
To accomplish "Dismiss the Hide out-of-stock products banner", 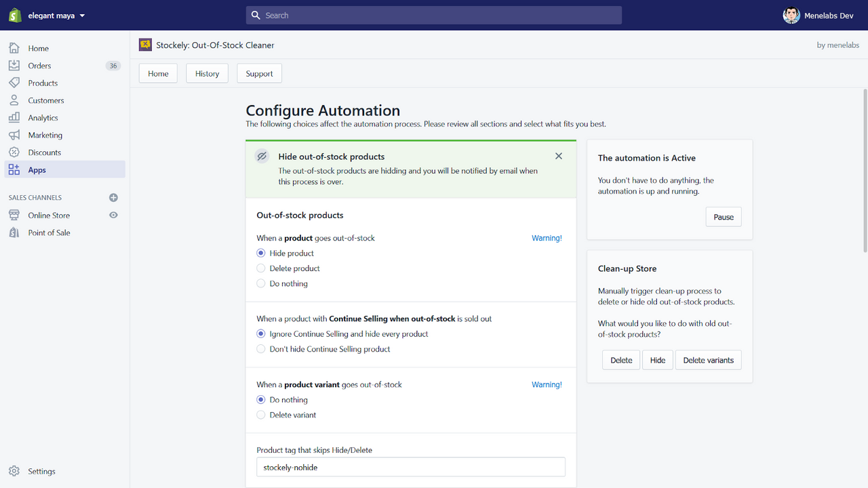I will click(559, 156).
